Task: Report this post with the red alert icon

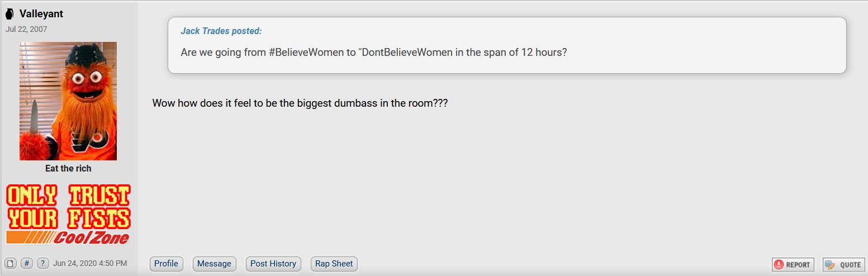Action: 793,265
